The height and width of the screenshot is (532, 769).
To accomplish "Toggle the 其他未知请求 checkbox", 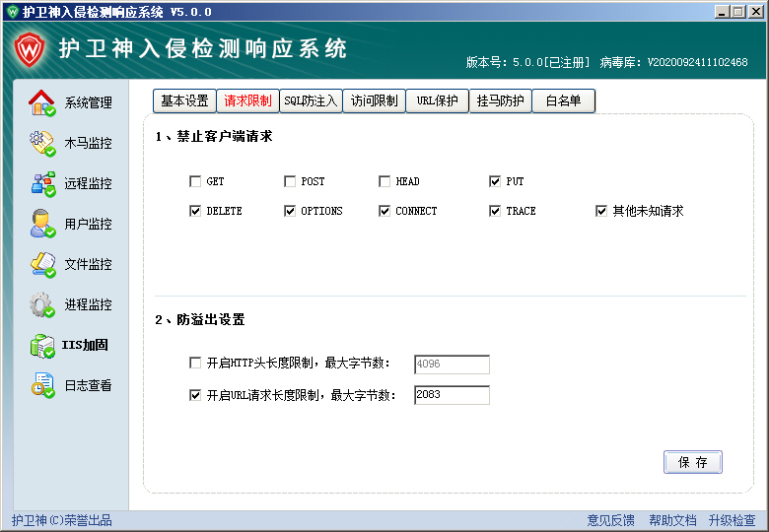I will click(x=601, y=211).
